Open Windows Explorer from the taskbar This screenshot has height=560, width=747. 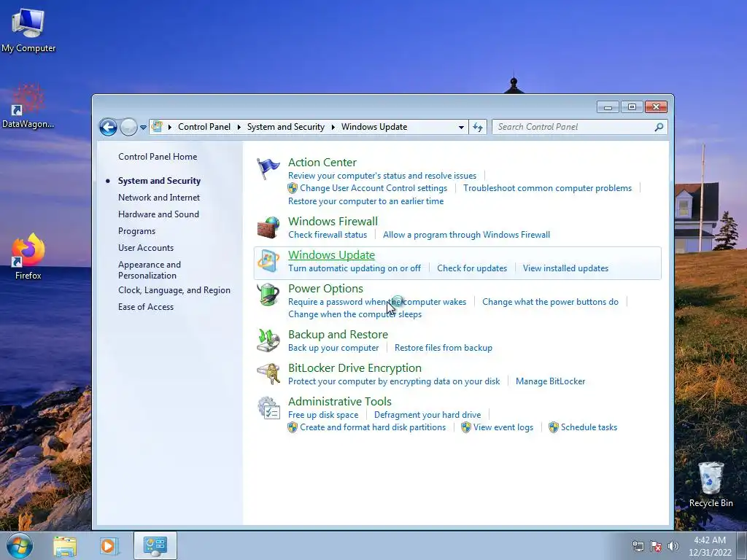point(65,546)
